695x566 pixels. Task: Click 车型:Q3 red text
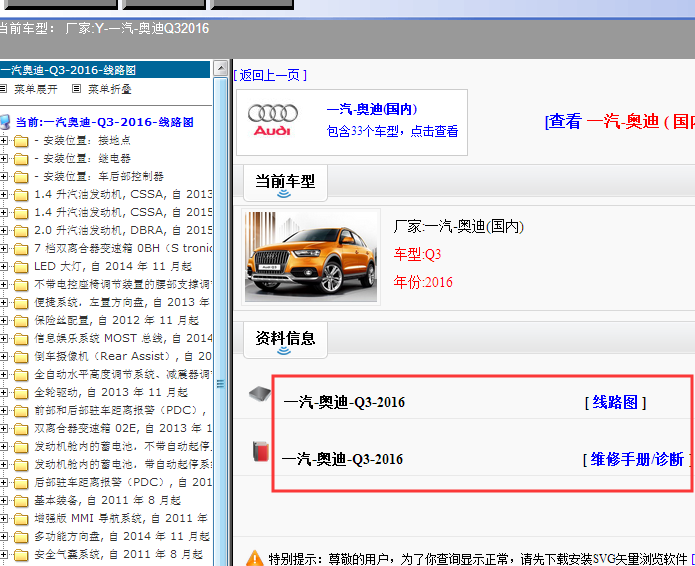[x=417, y=254]
